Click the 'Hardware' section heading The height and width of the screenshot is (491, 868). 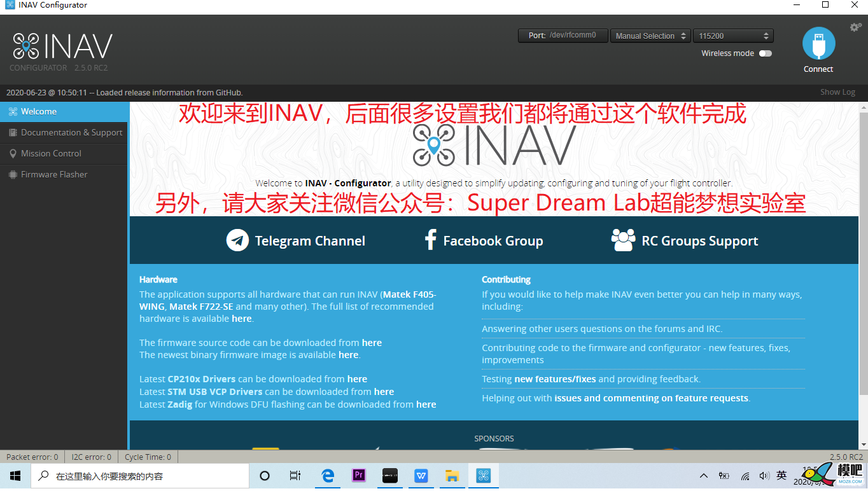[158, 279]
